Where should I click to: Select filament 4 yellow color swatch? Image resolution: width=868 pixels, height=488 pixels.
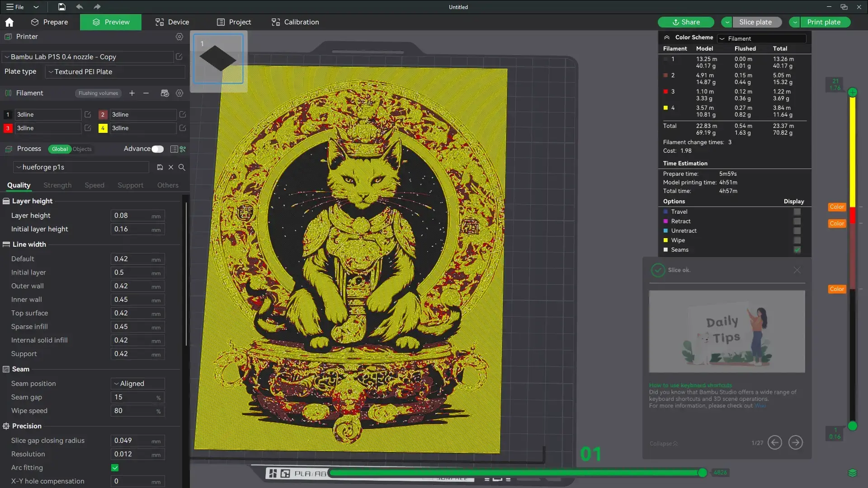(x=103, y=128)
